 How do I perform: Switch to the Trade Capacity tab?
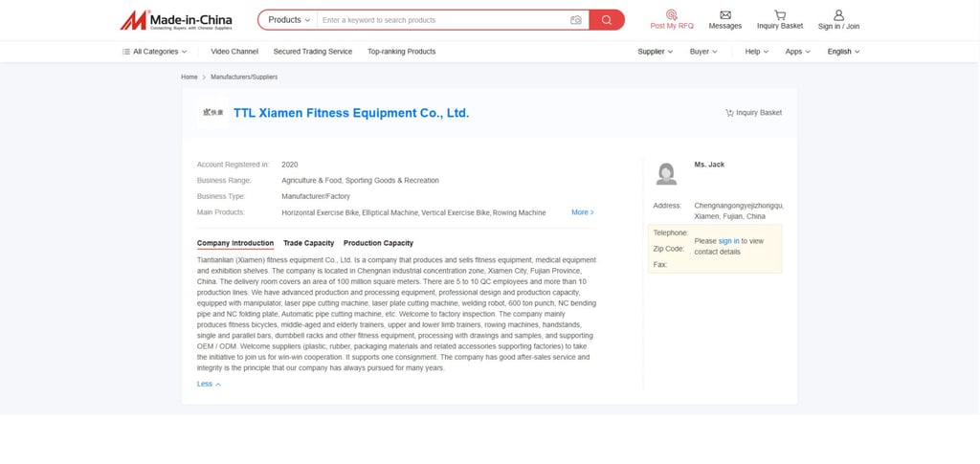(x=309, y=244)
